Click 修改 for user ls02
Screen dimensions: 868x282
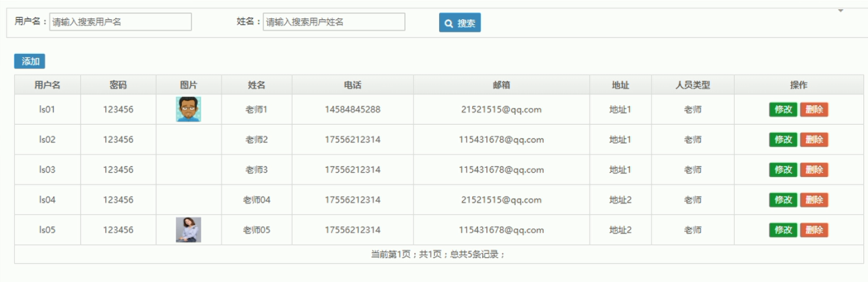[x=783, y=139]
